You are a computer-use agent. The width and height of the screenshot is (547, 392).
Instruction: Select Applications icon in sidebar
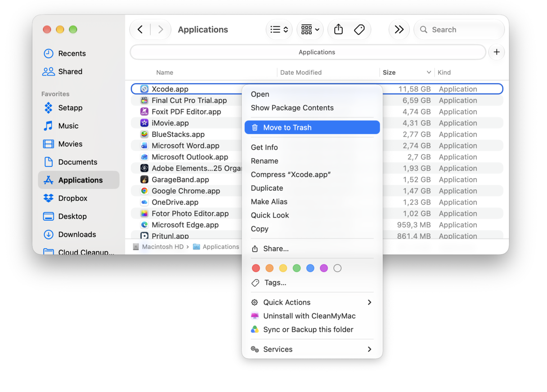49,180
